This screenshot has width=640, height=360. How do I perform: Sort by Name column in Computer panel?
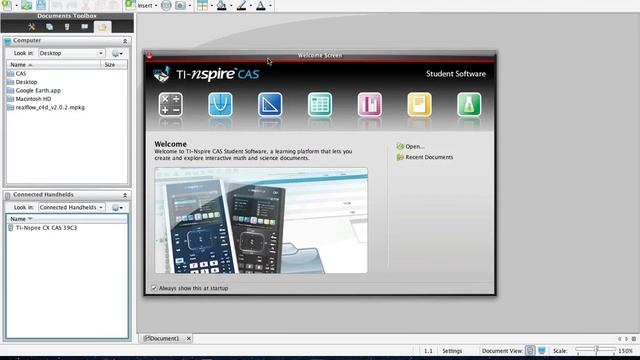click(x=53, y=64)
